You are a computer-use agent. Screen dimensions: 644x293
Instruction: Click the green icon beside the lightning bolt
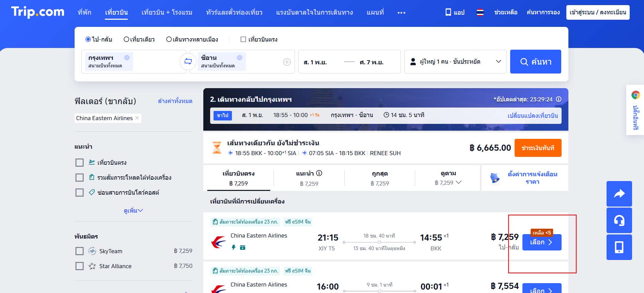click(x=242, y=247)
